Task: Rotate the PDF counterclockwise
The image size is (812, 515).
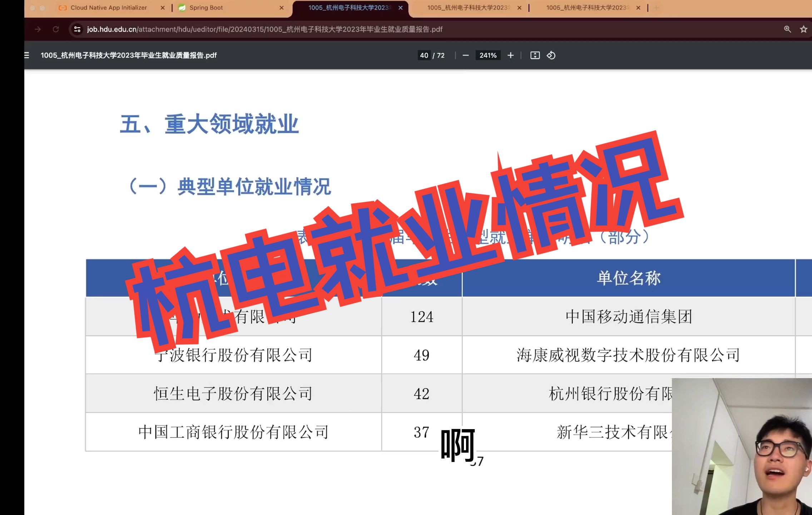Action: tap(551, 55)
